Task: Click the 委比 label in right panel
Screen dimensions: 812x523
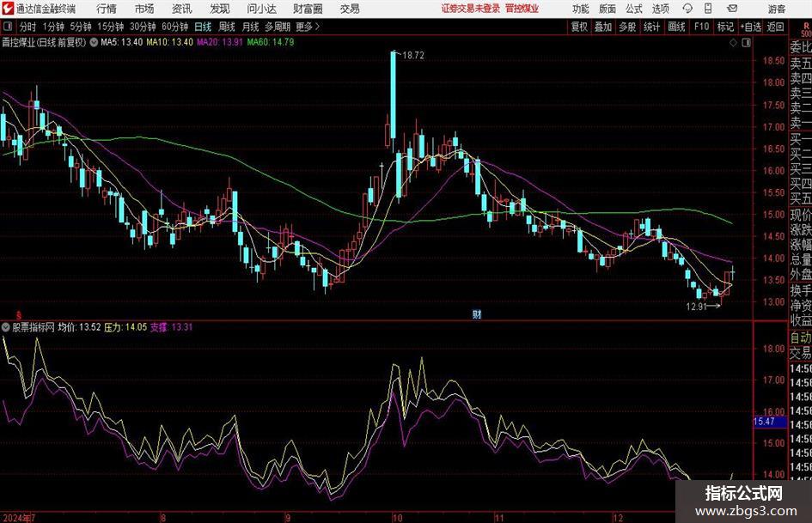Action: point(801,47)
